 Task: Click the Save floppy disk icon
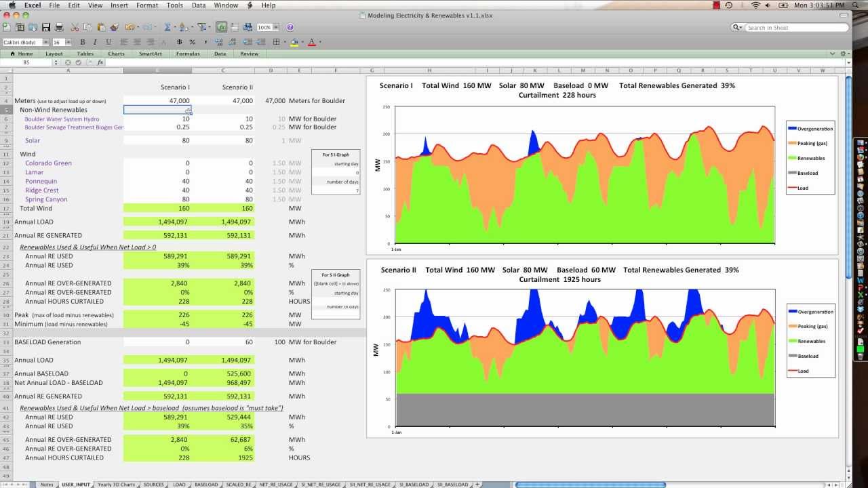pyautogui.click(x=46, y=27)
